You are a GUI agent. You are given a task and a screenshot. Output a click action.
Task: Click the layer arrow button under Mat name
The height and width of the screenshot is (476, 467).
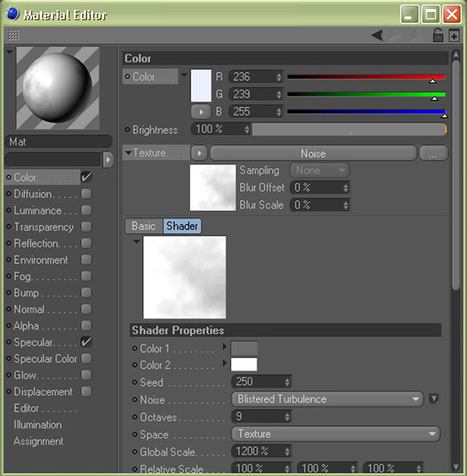coord(108,159)
